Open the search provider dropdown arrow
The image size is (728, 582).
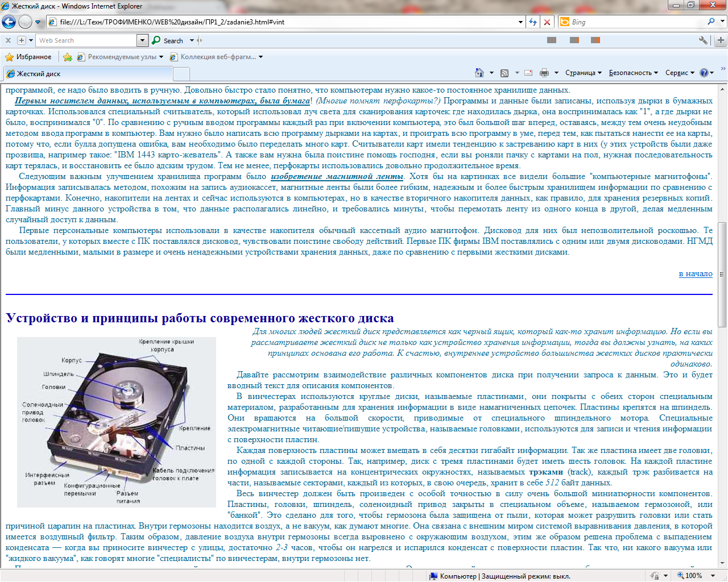tap(723, 22)
